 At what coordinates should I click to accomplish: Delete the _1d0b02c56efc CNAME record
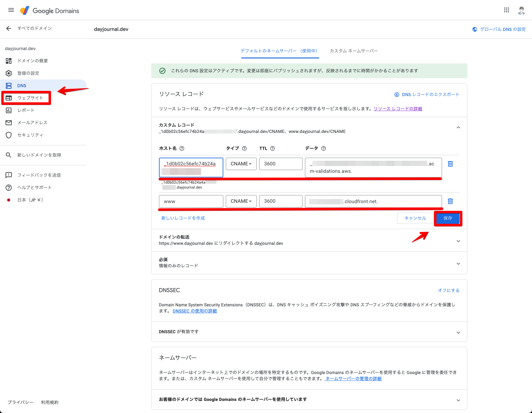pos(450,164)
